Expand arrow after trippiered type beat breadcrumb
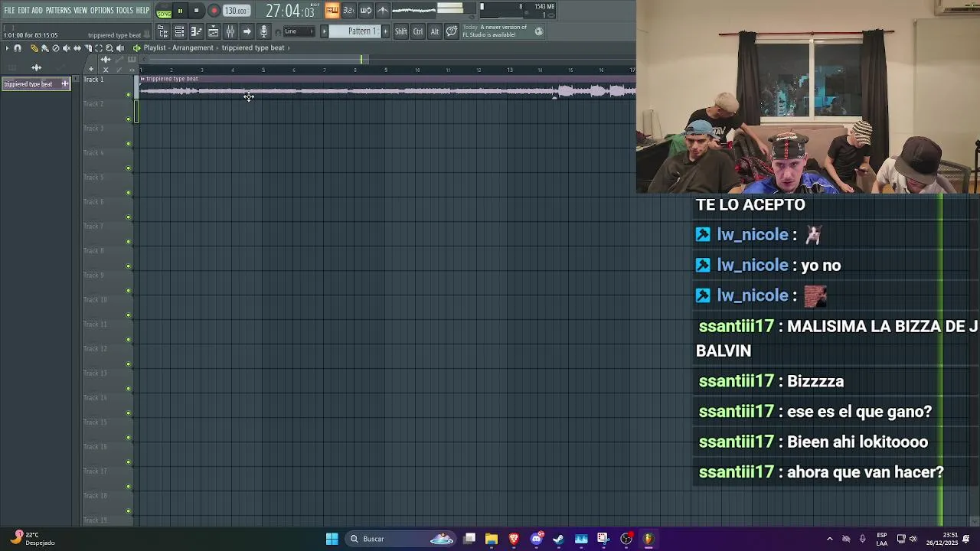980x551 pixels. [289, 48]
